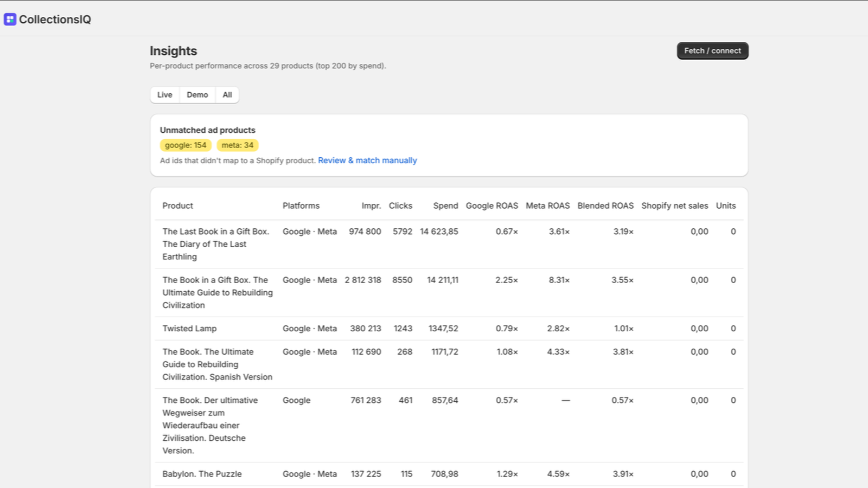Click the google: 154 badge

point(186,145)
